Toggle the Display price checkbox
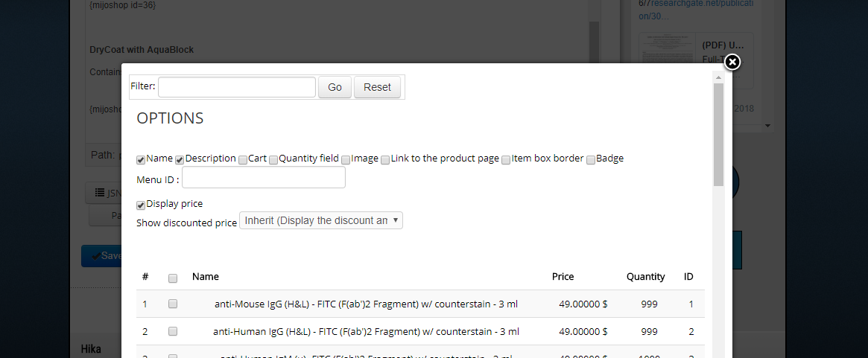868x358 pixels. 141,205
